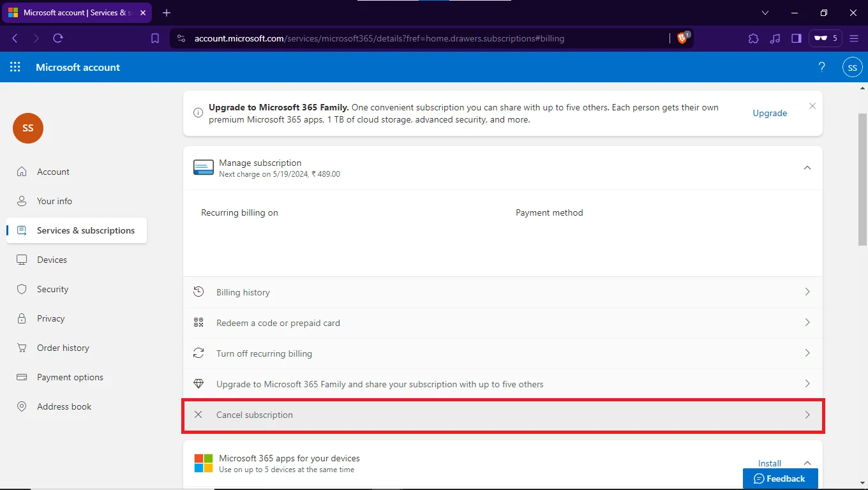This screenshot has height=490, width=868.
Task: Click the Manage subscription card icon
Action: tap(204, 168)
